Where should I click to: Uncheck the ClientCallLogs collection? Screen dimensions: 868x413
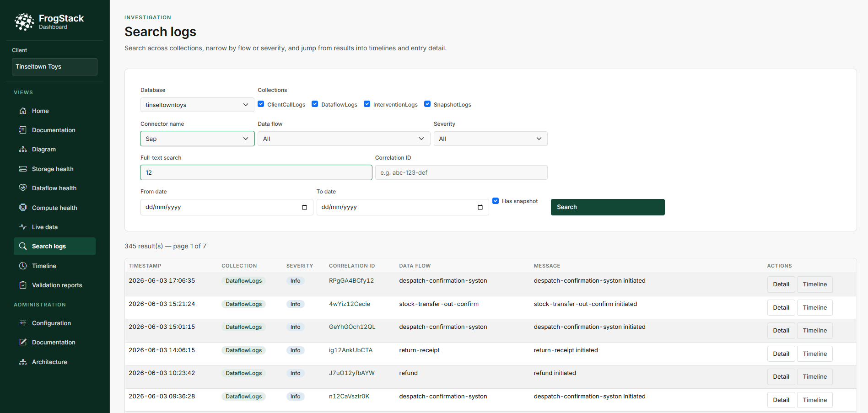pos(261,104)
